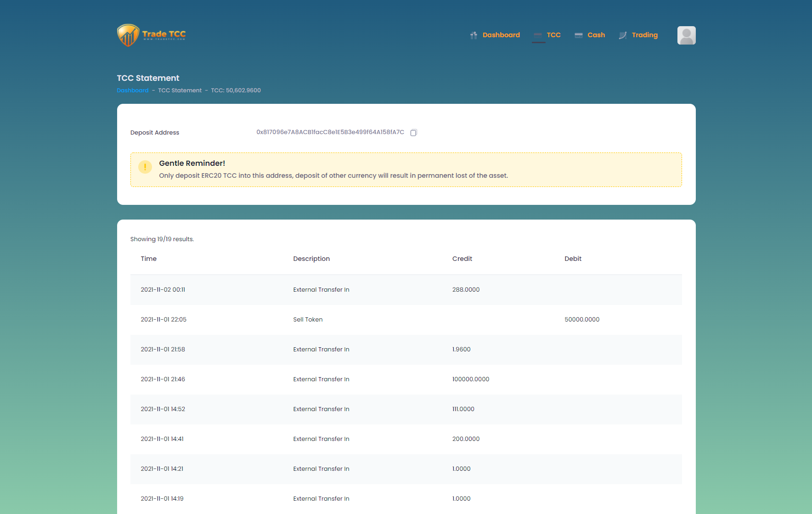Click the Debit column header

(573, 259)
